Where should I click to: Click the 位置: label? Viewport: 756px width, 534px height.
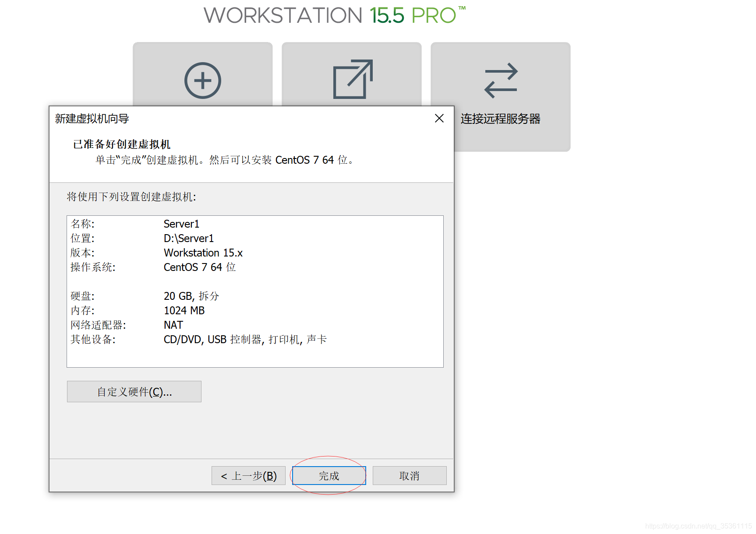pos(82,238)
